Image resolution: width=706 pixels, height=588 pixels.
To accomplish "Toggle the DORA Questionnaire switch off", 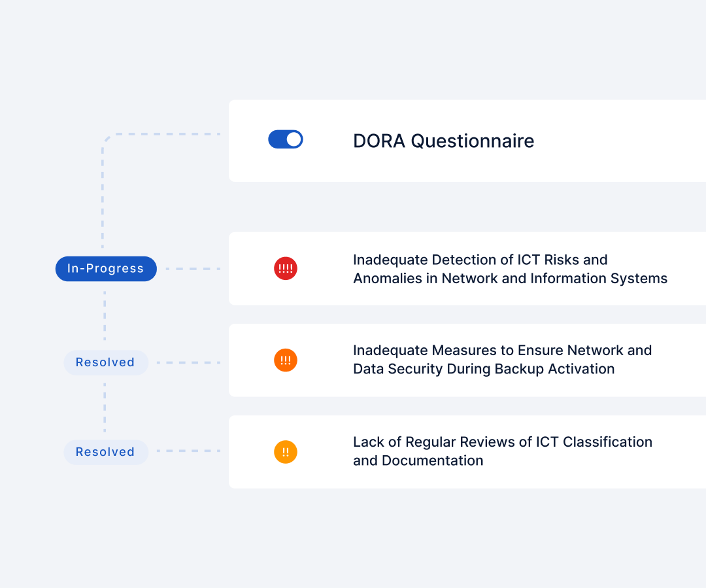I will pos(286,140).
